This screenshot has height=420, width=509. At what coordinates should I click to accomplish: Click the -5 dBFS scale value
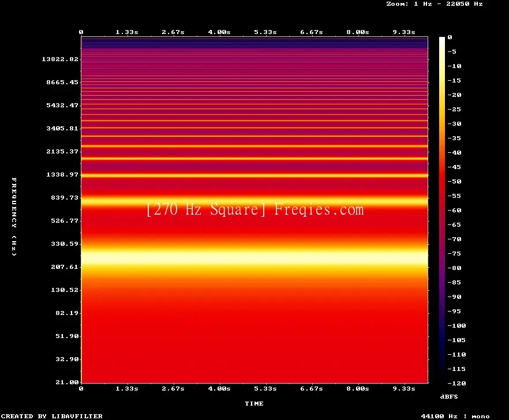coord(452,51)
